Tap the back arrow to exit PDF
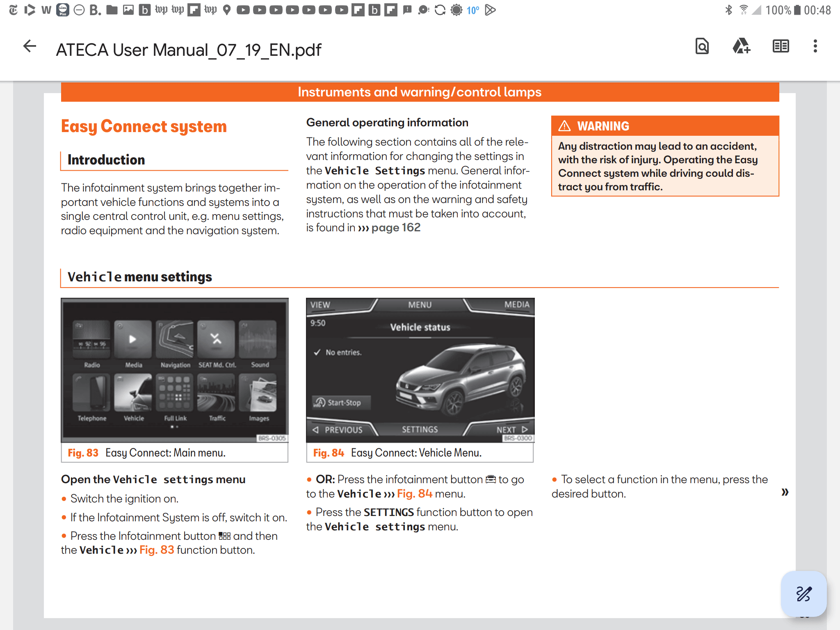The height and width of the screenshot is (630, 840). point(30,46)
